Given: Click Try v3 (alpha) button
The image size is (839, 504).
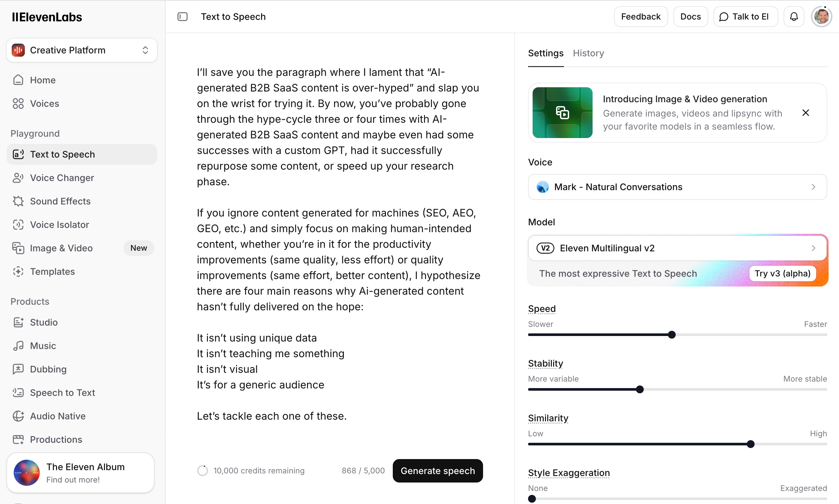Looking at the screenshot, I should pyautogui.click(x=782, y=273).
